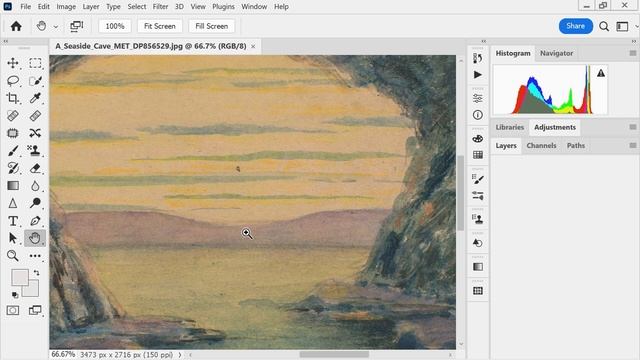Open the History panel icon

pos(478,58)
